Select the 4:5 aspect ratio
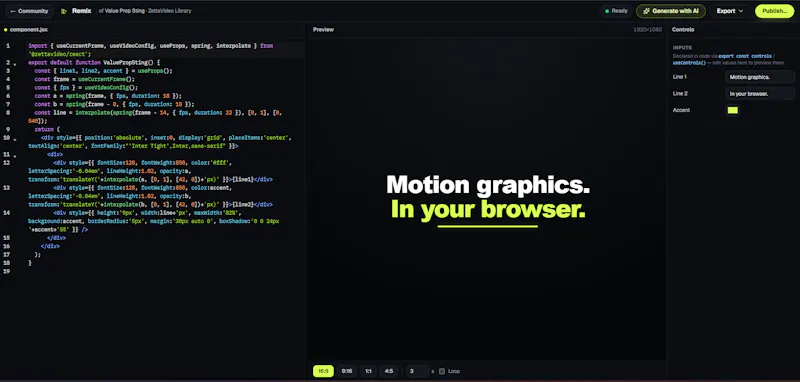Screen dimensions: 800x382 388,371
